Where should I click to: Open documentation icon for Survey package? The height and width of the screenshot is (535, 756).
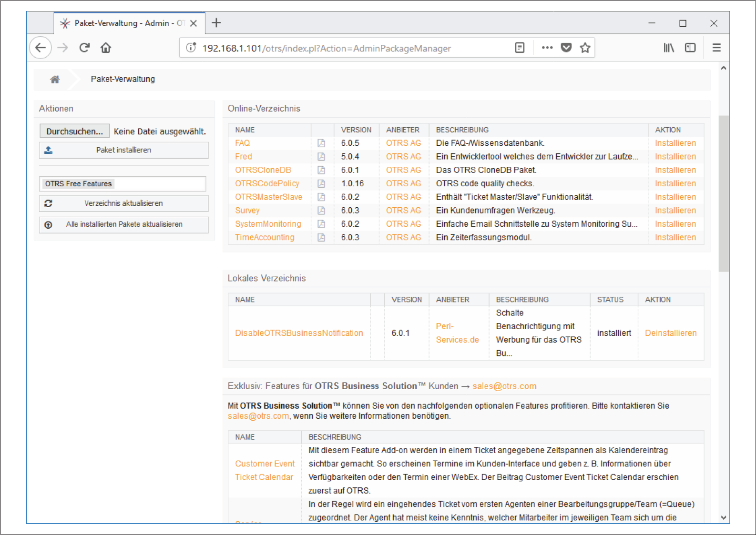click(x=321, y=210)
